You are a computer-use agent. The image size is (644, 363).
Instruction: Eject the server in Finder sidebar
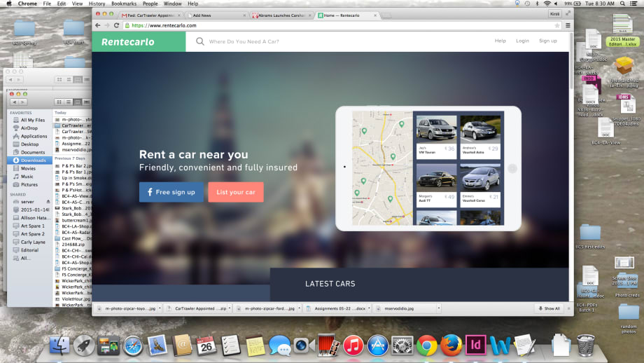pyautogui.click(x=48, y=202)
